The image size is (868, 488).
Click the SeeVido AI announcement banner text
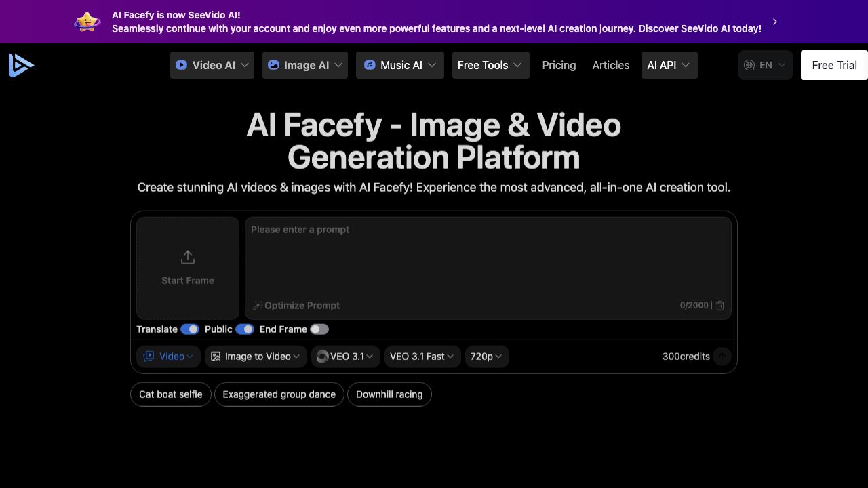[x=437, y=22]
